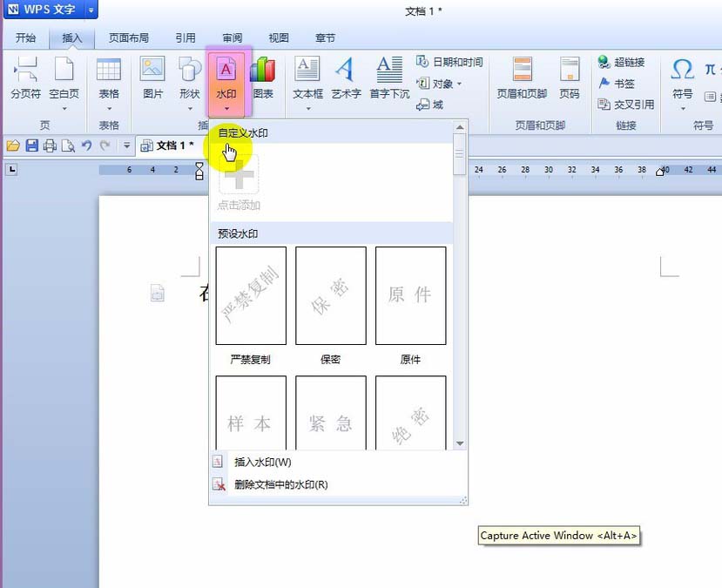Open quick access toolbar customize arrow

[126, 146]
